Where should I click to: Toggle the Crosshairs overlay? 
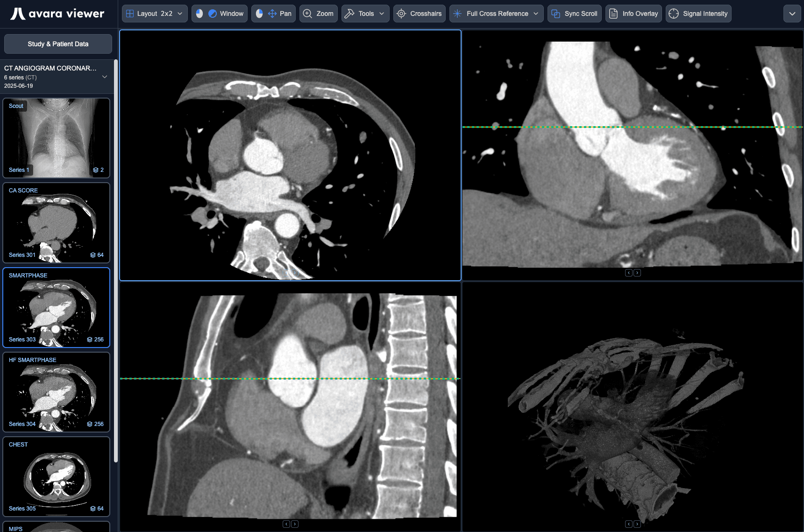click(419, 14)
